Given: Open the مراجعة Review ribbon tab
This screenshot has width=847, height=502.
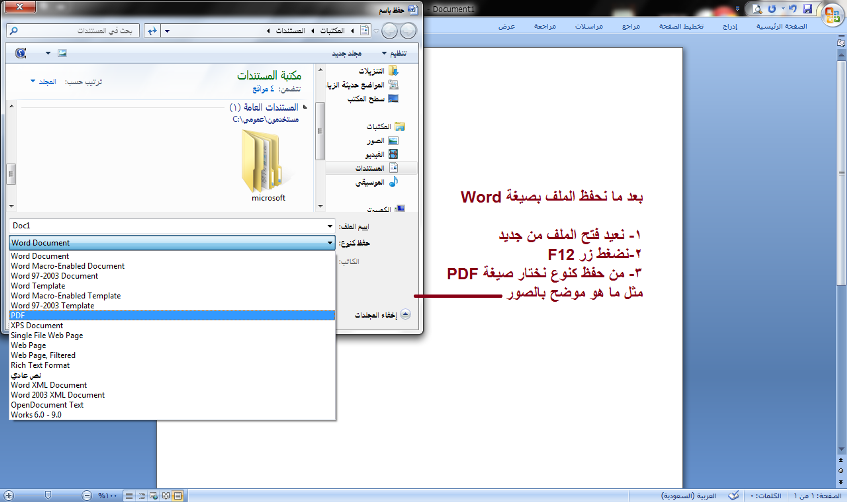Looking at the screenshot, I should coord(545,26).
